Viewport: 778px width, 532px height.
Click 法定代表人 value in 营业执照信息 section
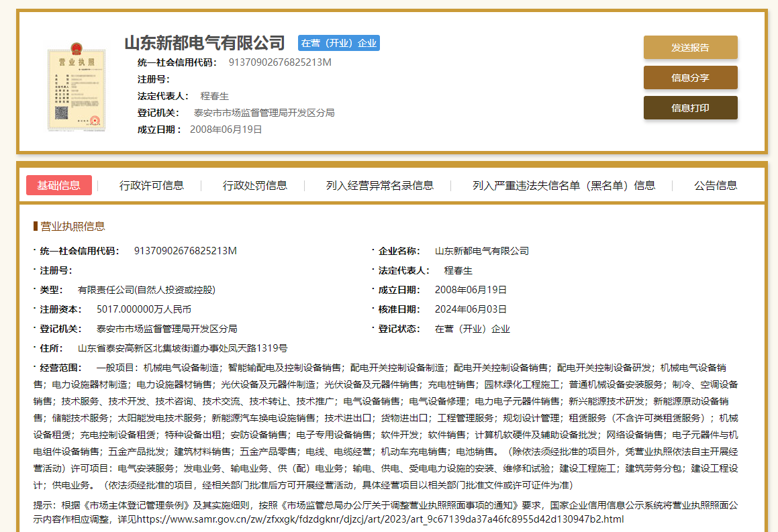click(x=458, y=271)
